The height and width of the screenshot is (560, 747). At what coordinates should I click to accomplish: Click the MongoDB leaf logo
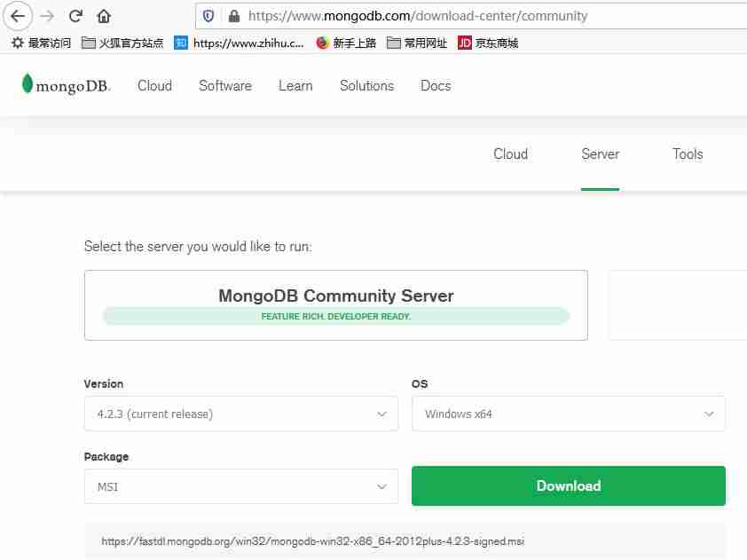(x=66, y=85)
